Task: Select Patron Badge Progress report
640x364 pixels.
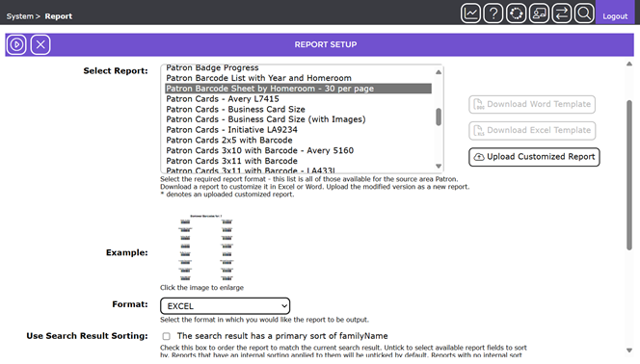Action: (298, 67)
